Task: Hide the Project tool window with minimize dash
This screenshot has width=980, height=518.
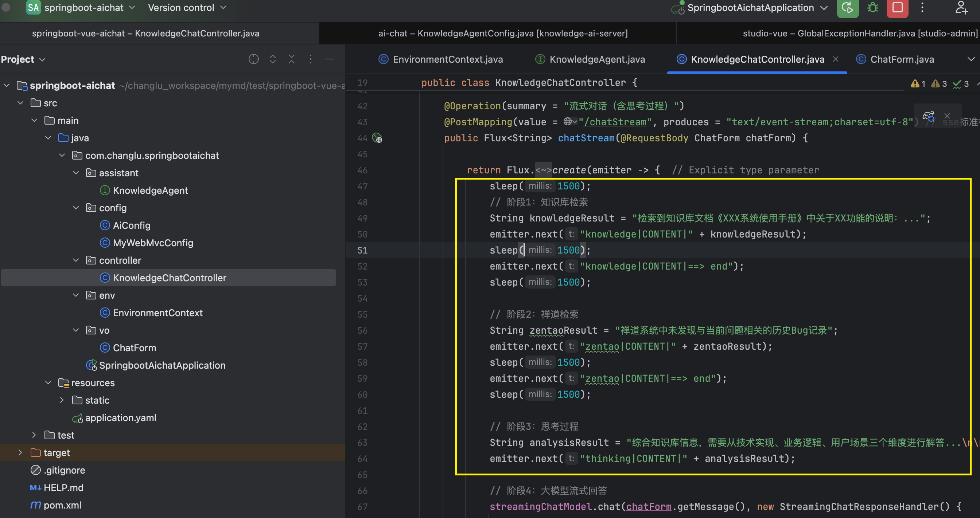Action: click(330, 59)
